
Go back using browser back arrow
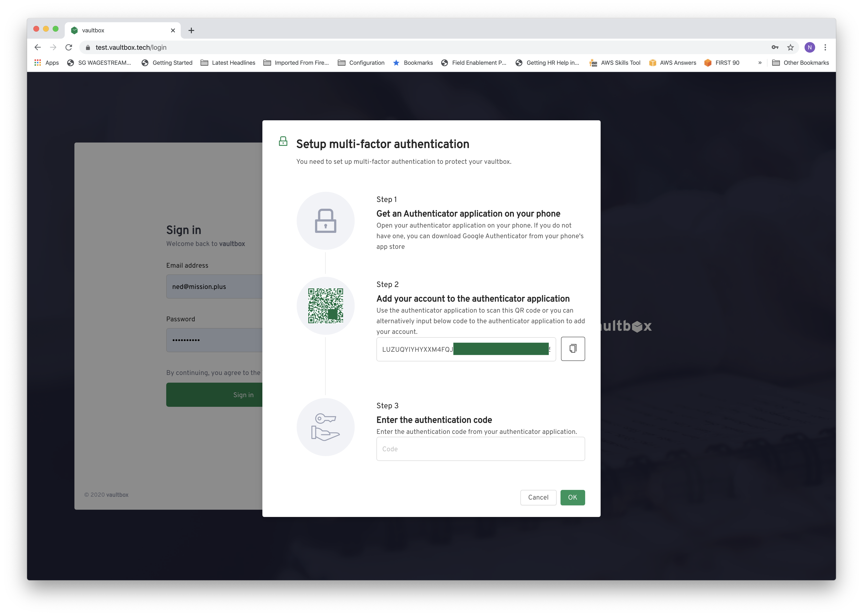click(37, 47)
